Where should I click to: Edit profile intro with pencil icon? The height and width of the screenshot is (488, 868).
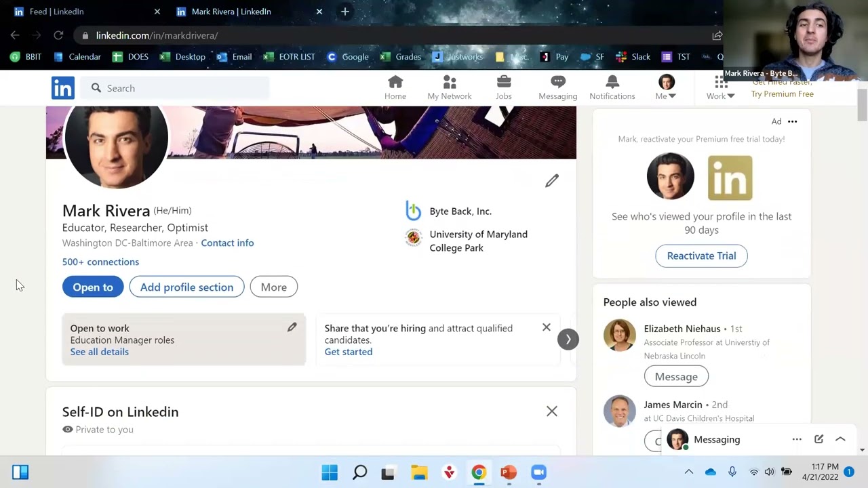point(552,181)
